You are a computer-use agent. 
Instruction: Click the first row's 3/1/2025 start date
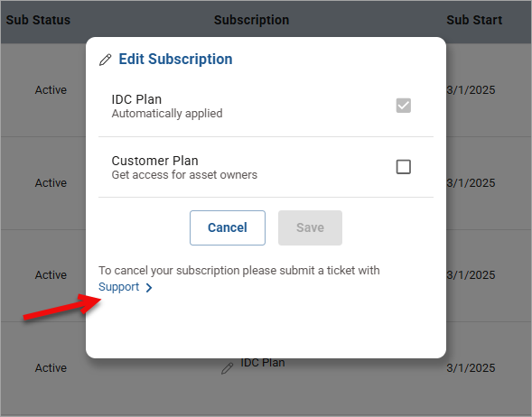[471, 90]
